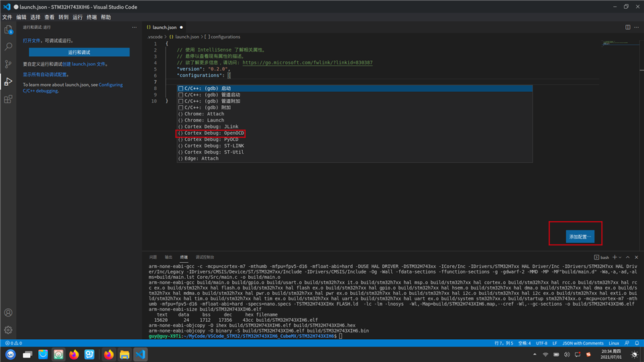Click the 显示所有自动调试配置 link
Screen dimensions: 644x362
tap(45, 74)
